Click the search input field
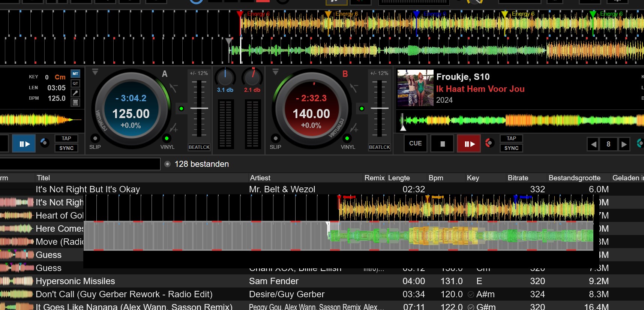Screen dimensions: 644x310 (80, 164)
